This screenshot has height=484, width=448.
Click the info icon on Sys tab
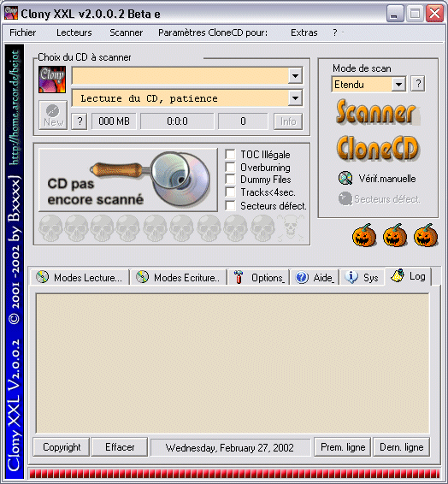click(351, 277)
